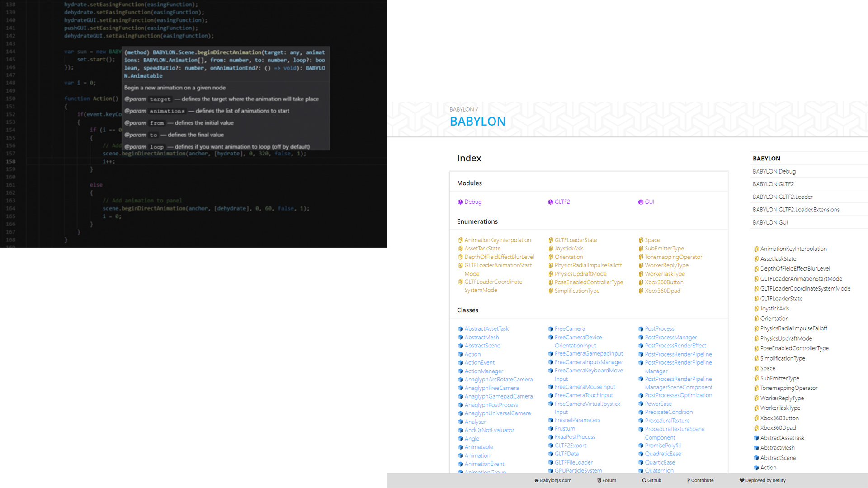
Task: Click the GUI module icon
Action: (x=641, y=202)
